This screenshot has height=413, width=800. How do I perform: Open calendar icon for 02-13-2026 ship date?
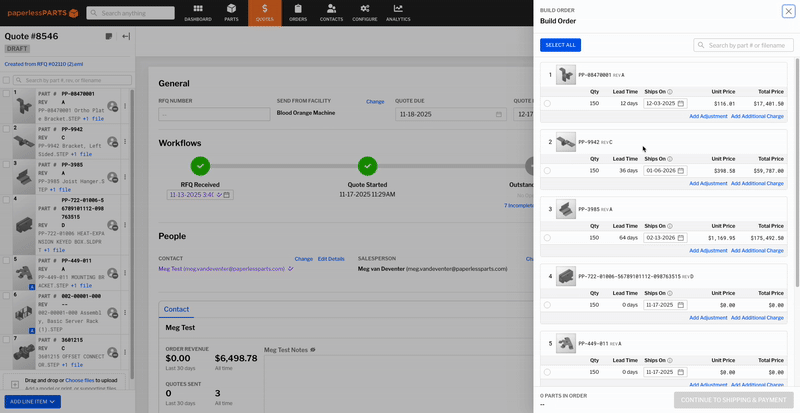681,238
